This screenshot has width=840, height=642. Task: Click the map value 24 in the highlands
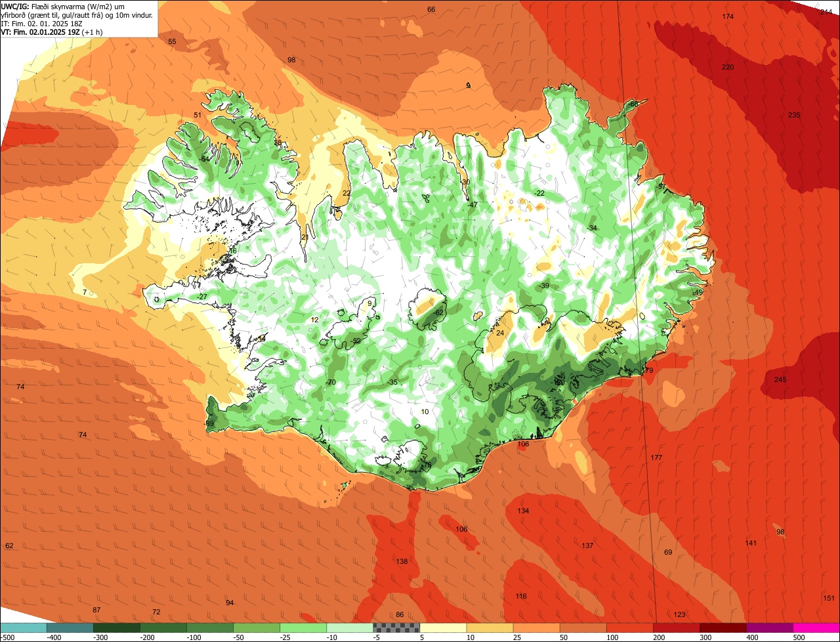500,333
